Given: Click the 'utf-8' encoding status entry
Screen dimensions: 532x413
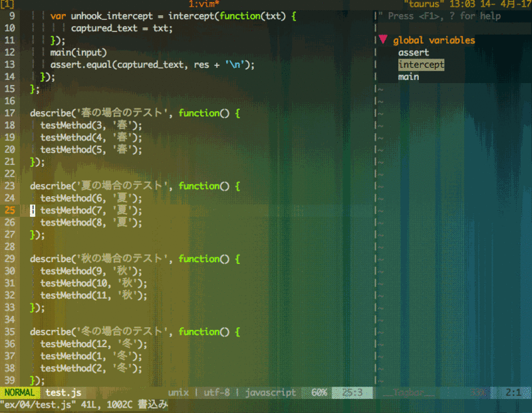Looking at the screenshot, I should click(x=217, y=392).
